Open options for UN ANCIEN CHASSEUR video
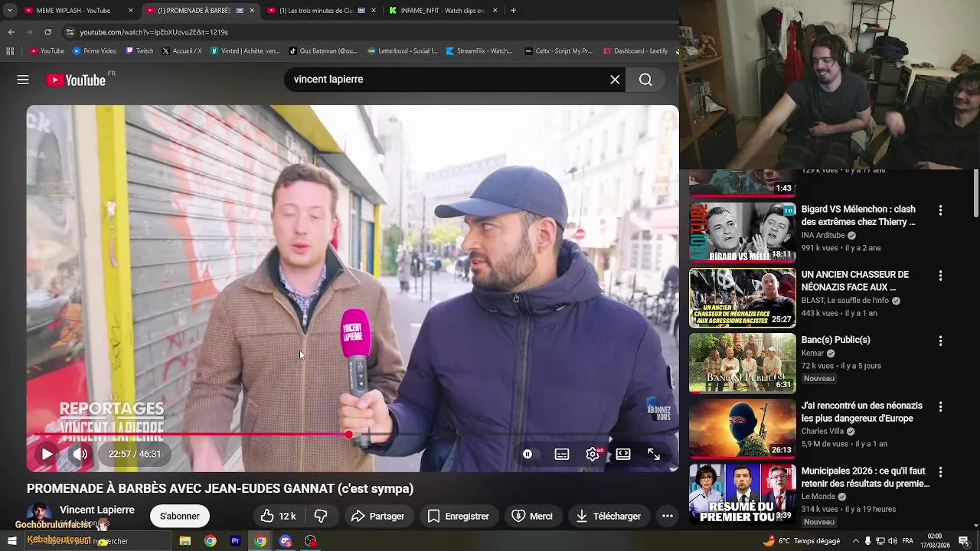The image size is (980, 551). 940,275
